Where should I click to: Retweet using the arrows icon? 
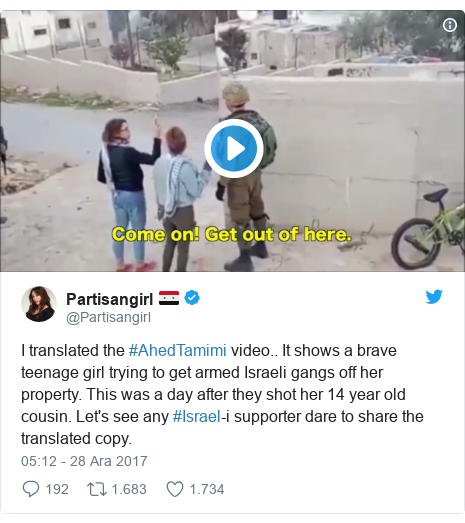tap(97, 489)
